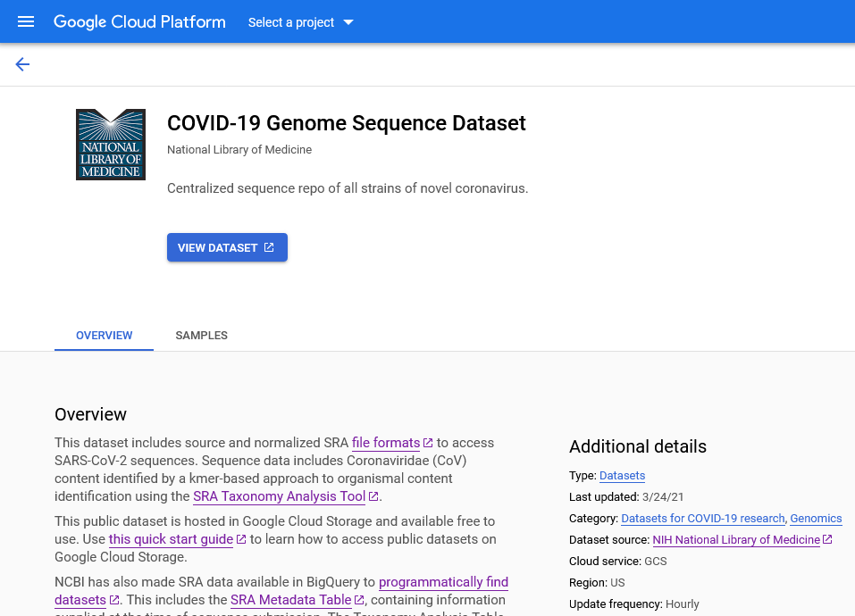
Task: Click the National Library of Medicine subtitle
Action: (239, 150)
